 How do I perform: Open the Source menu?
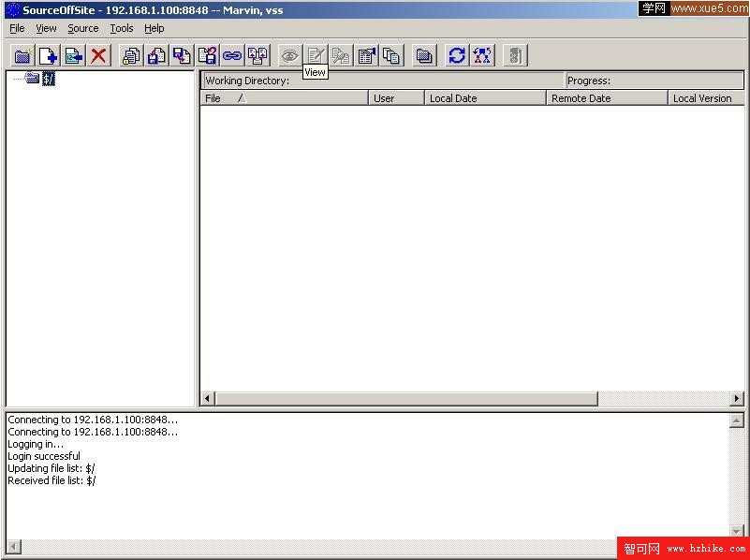82,29
